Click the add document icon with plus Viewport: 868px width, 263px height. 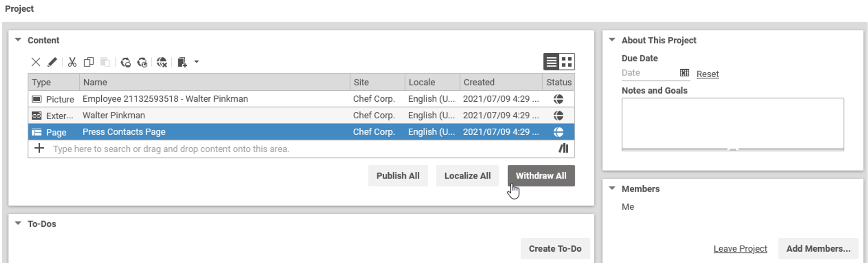click(182, 62)
